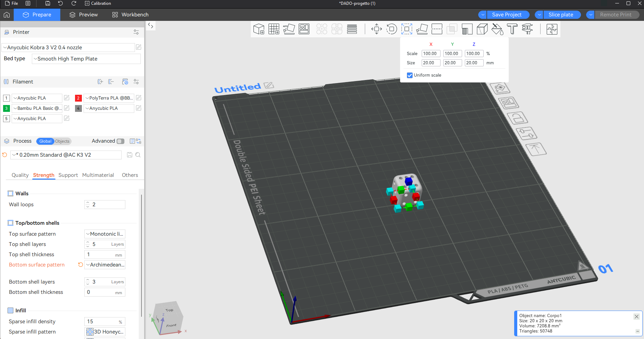
Task: Click the add filament icon
Action: 100,82
